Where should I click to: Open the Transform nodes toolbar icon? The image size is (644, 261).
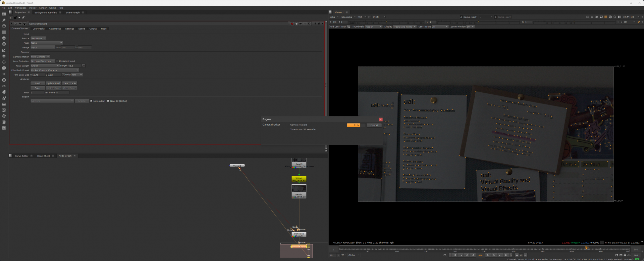click(x=4, y=62)
